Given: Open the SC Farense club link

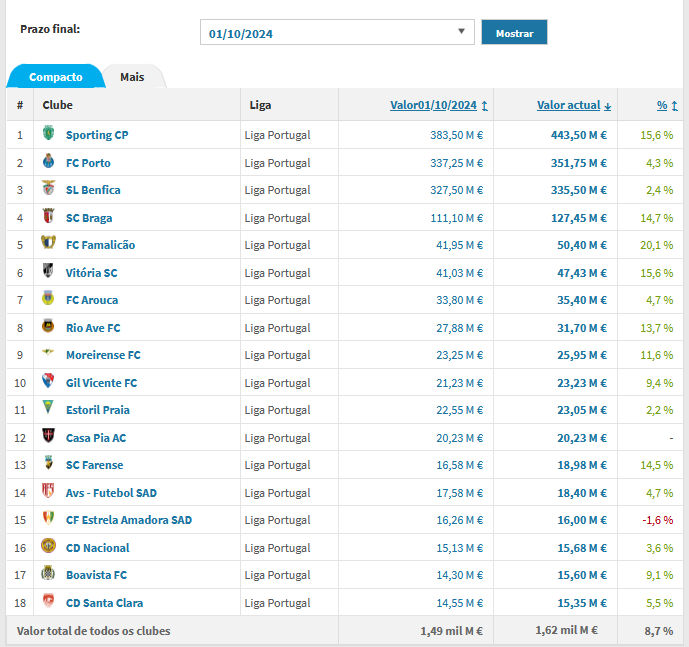Looking at the screenshot, I should 94,465.
